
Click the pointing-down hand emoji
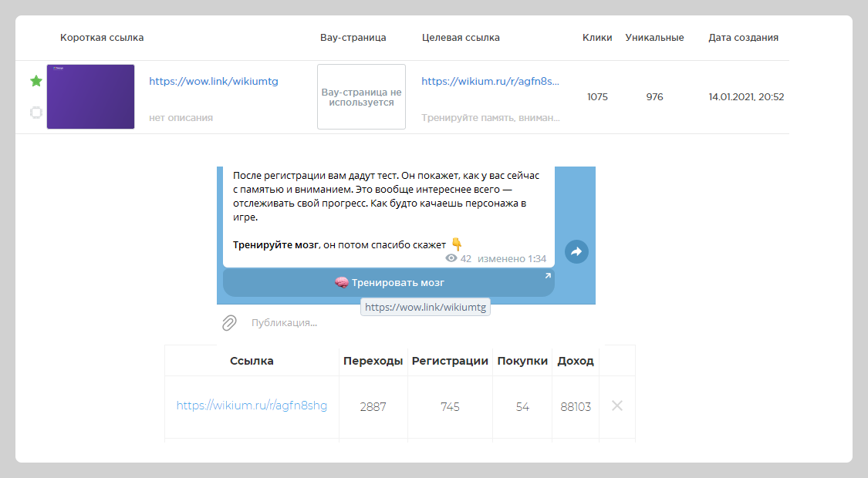click(457, 244)
